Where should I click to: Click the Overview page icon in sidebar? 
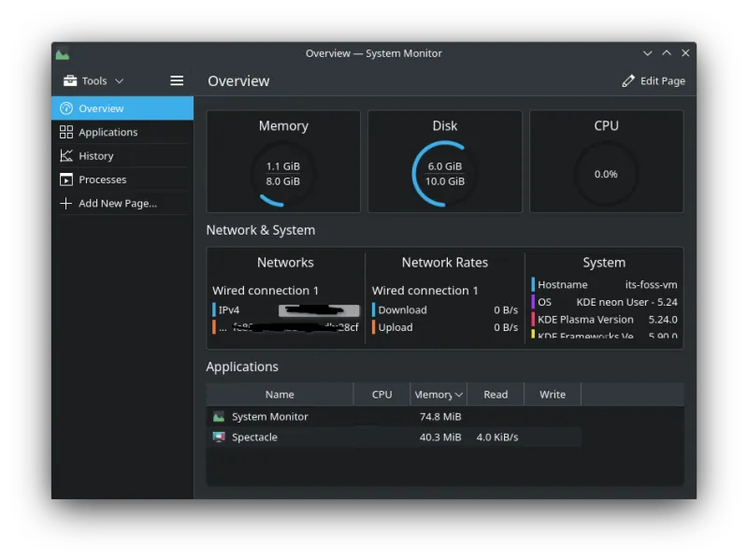tap(65, 108)
